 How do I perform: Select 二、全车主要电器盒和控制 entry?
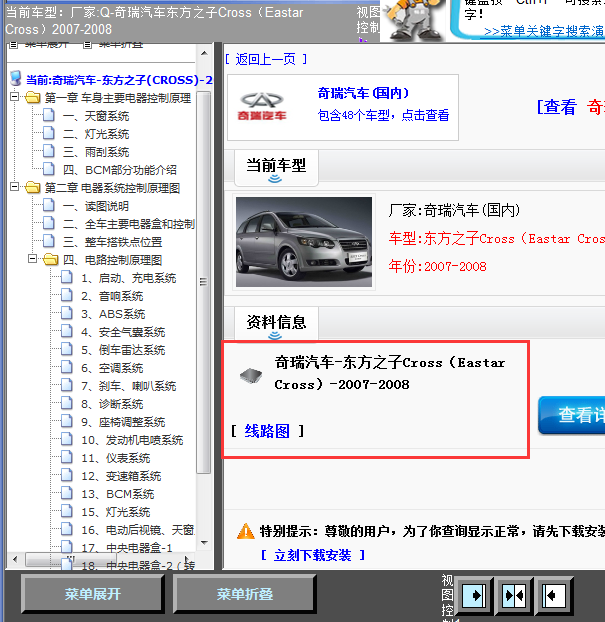129,224
